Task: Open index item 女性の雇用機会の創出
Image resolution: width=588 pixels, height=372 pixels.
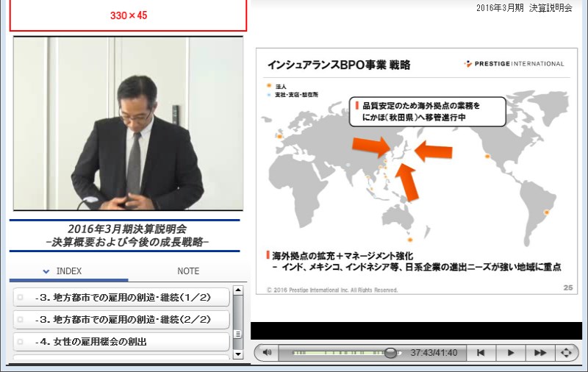Action: pos(121,342)
